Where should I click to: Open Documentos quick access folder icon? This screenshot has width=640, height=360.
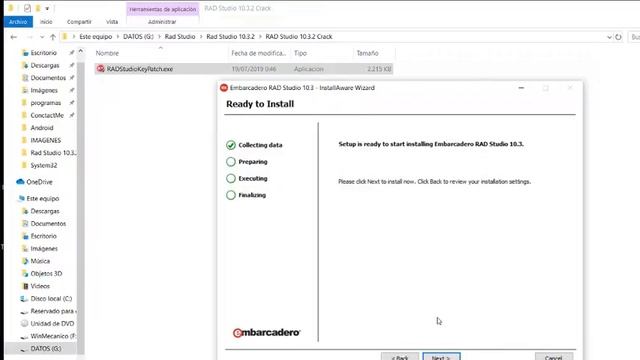[25, 78]
